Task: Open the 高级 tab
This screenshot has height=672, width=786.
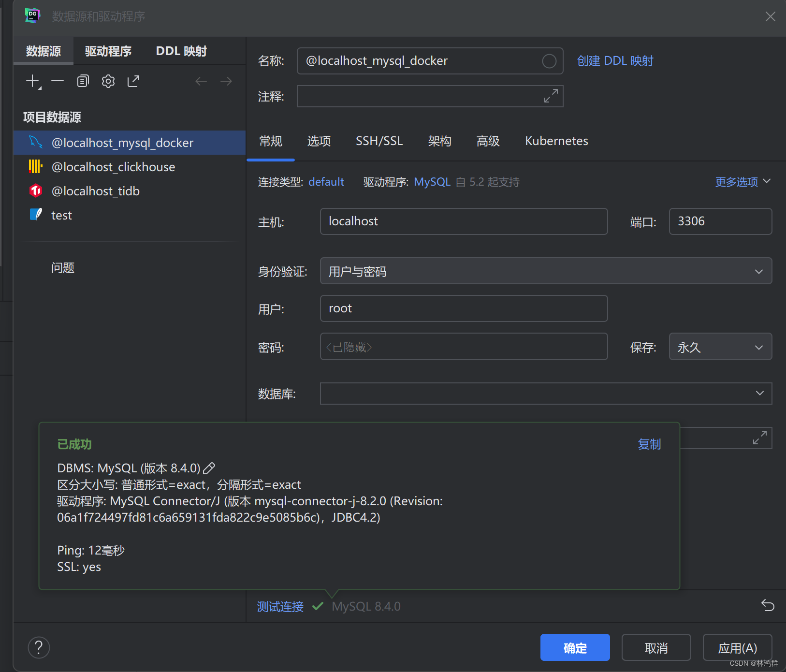Action: (488, 141)
